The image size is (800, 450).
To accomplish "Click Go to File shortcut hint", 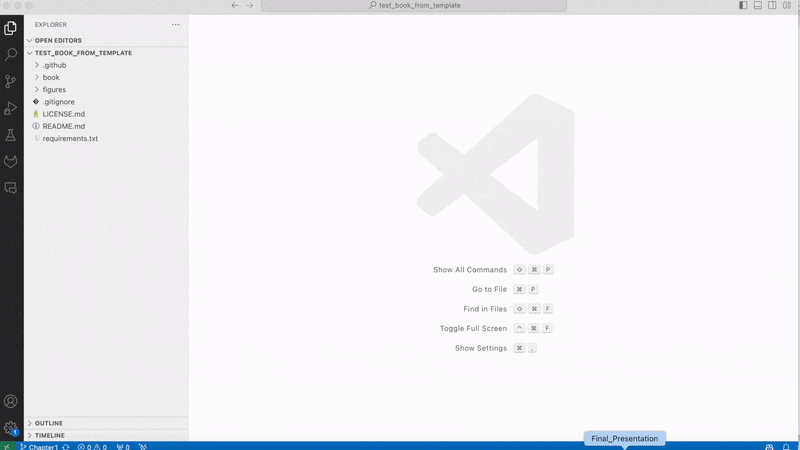I will pos(505,289).
